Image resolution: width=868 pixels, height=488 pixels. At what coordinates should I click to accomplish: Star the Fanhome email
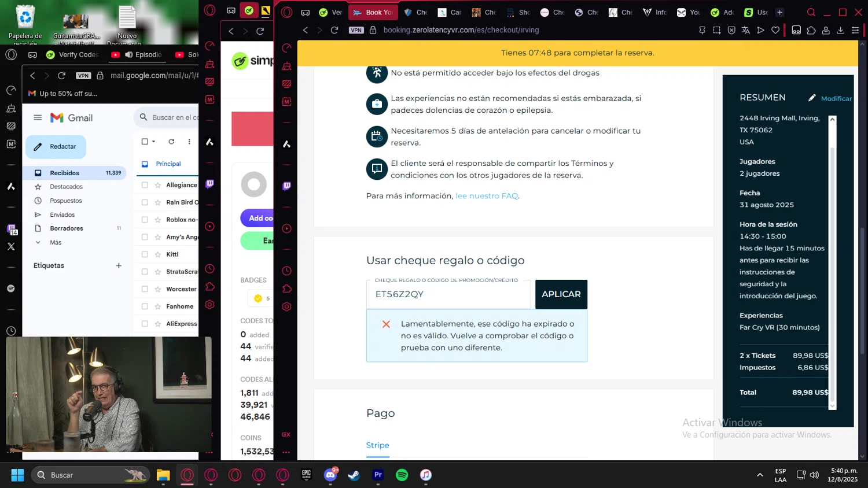click(x=157, y=306)
